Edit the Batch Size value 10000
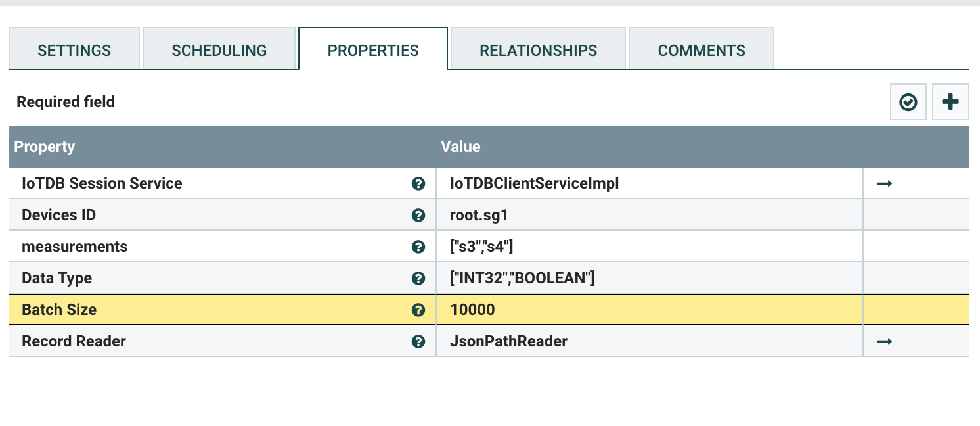 pyautogui.click(x=650, y=310)
